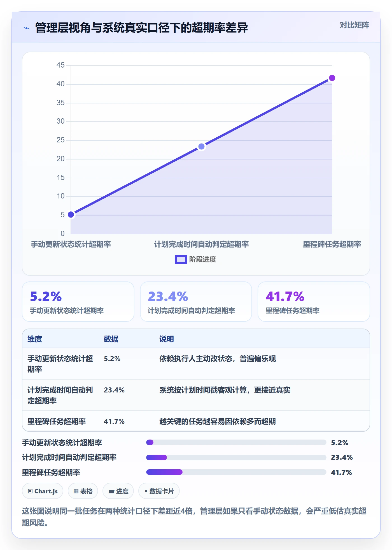Click the 23.4% cell in the table
The image size is (392, 550).
(114, 390)
